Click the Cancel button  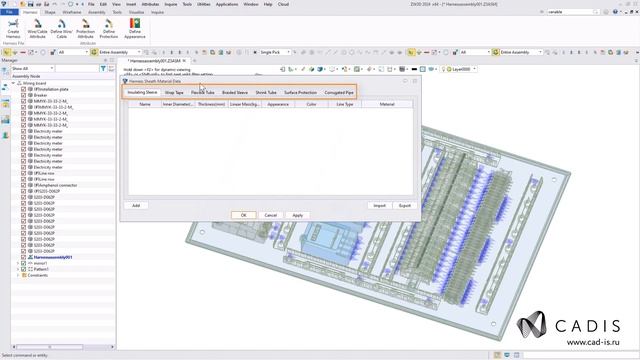click(271, 215)
